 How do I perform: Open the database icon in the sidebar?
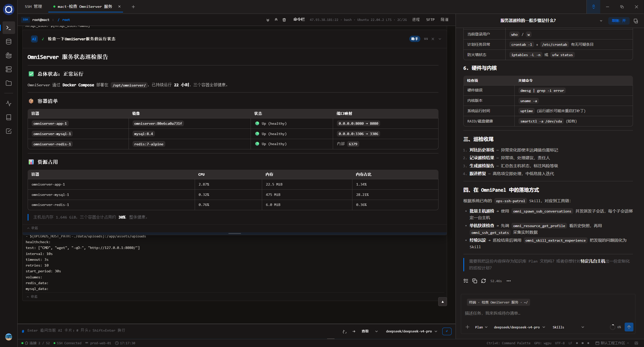click(x=9, y=41)
